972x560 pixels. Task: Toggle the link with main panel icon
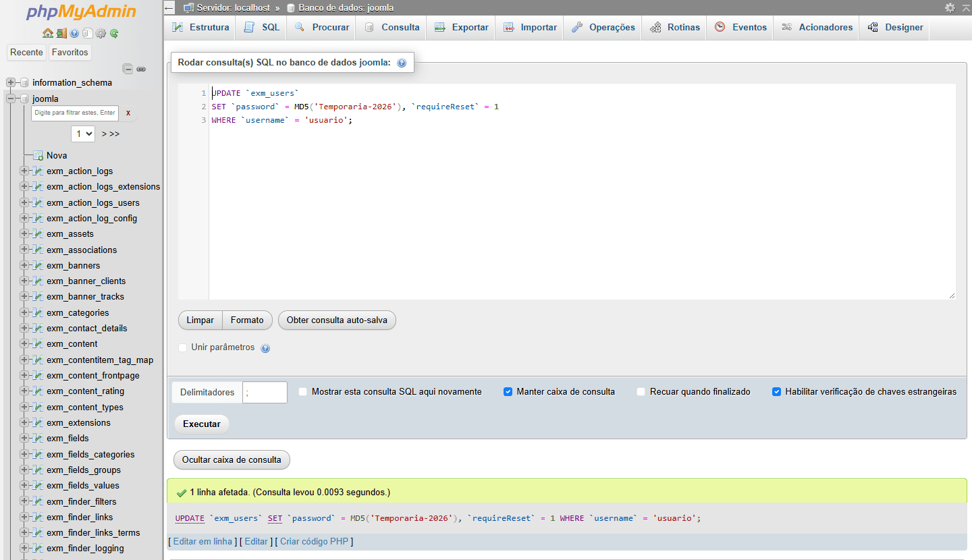point(141,69)
